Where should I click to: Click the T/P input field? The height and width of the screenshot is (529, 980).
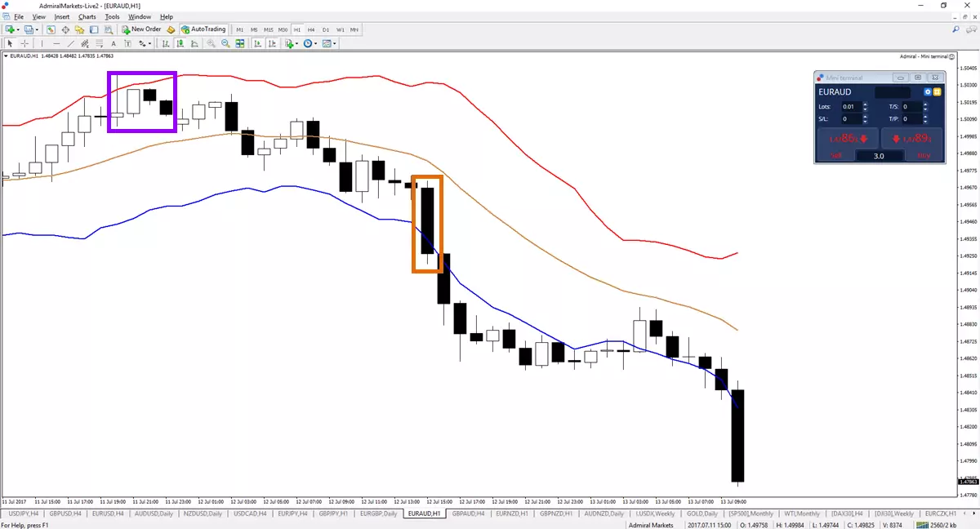[x=912, y=119]
